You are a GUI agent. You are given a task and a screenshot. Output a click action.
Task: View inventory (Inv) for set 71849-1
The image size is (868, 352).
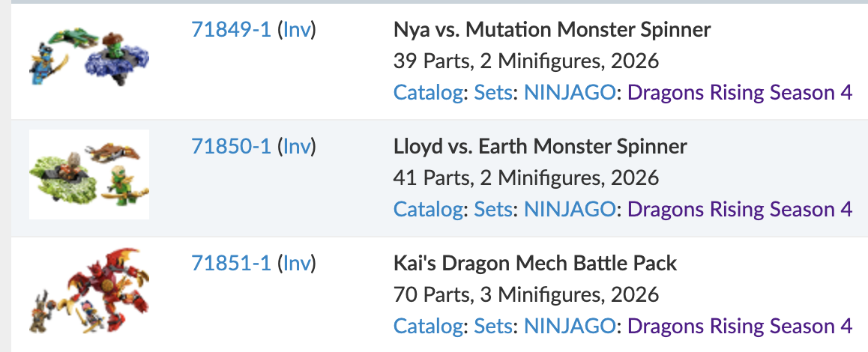[x=297, y=30]
